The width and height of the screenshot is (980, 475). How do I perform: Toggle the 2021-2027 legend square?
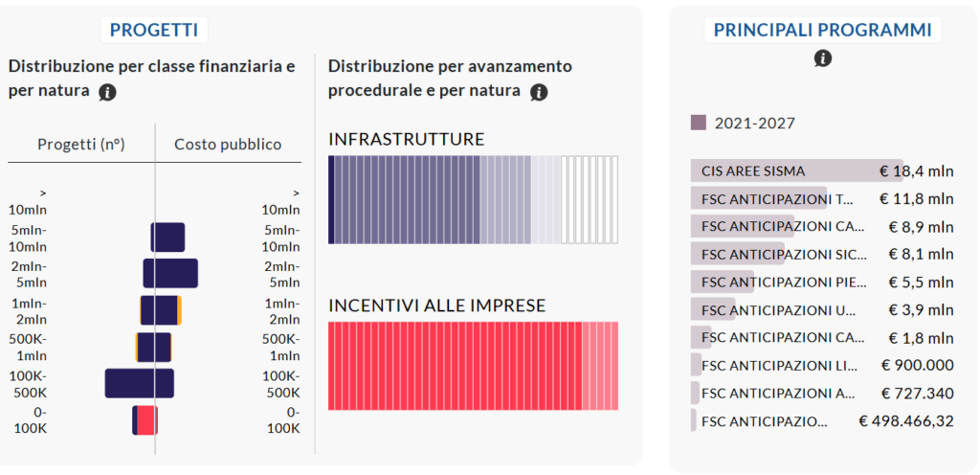pyautogui.click(x=698, y=123)
